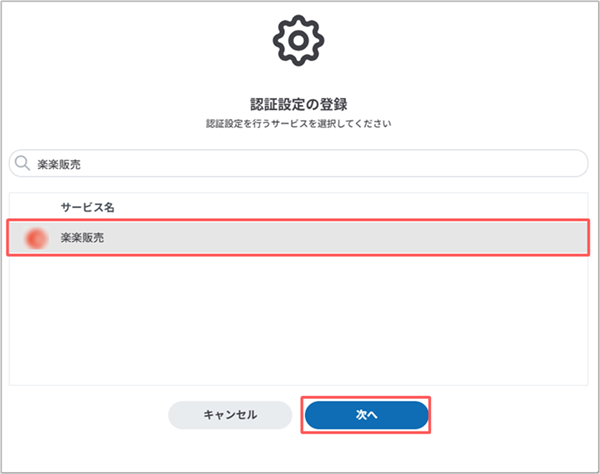600x474 pixels.
Task: Click the red 楽楽販売 service icon
Action: tap(37, 239)
